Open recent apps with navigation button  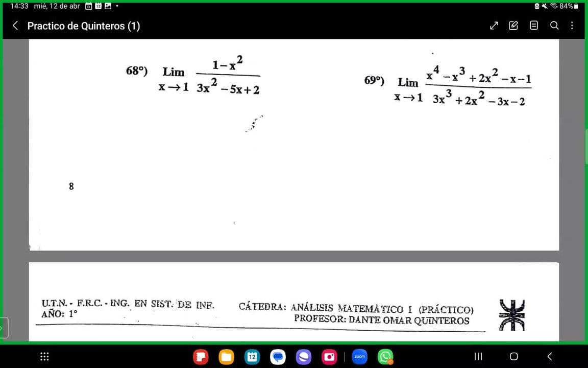[x=478, y=356]
